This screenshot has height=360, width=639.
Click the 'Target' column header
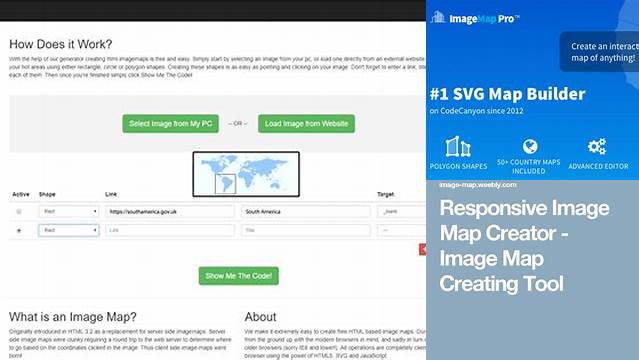coord(386,194)
